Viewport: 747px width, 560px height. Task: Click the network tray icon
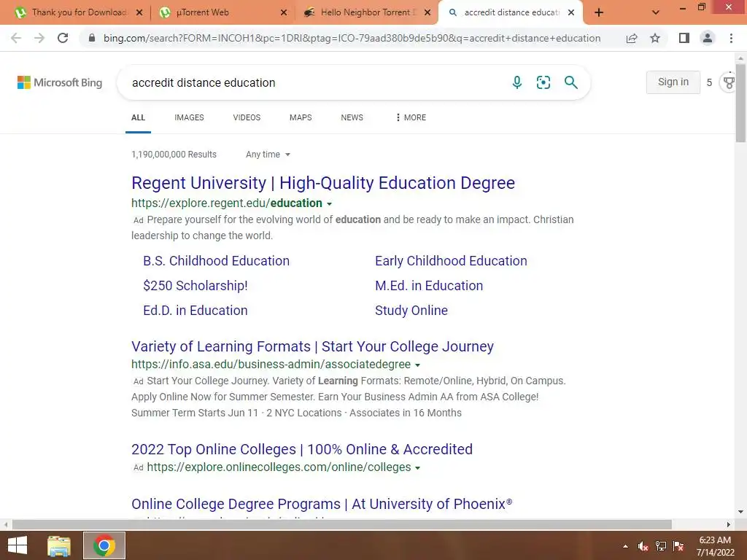[661, 546]
